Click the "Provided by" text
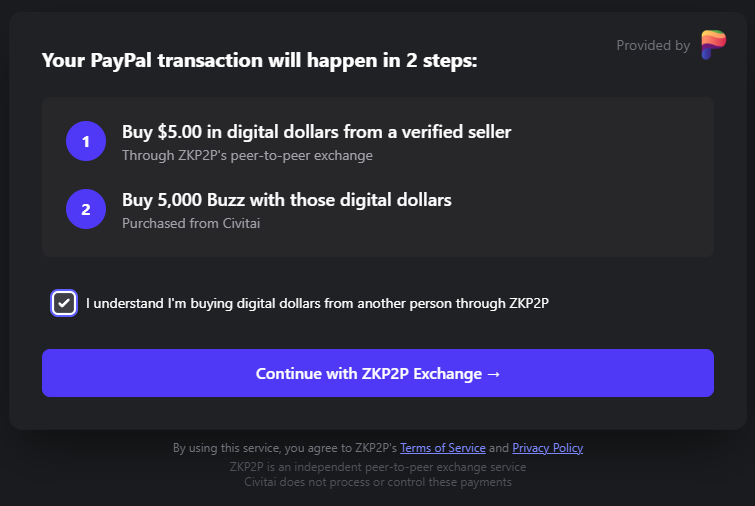 (x=653, y=45)
